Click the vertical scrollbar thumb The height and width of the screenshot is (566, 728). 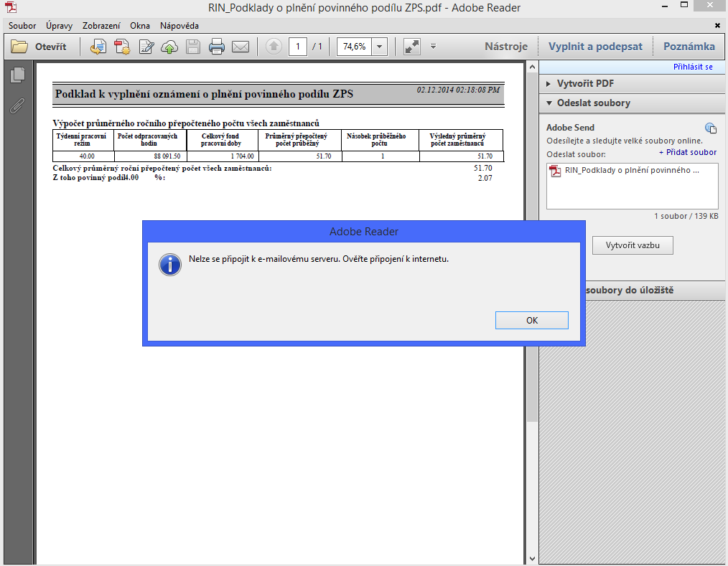tap(532, 246)
